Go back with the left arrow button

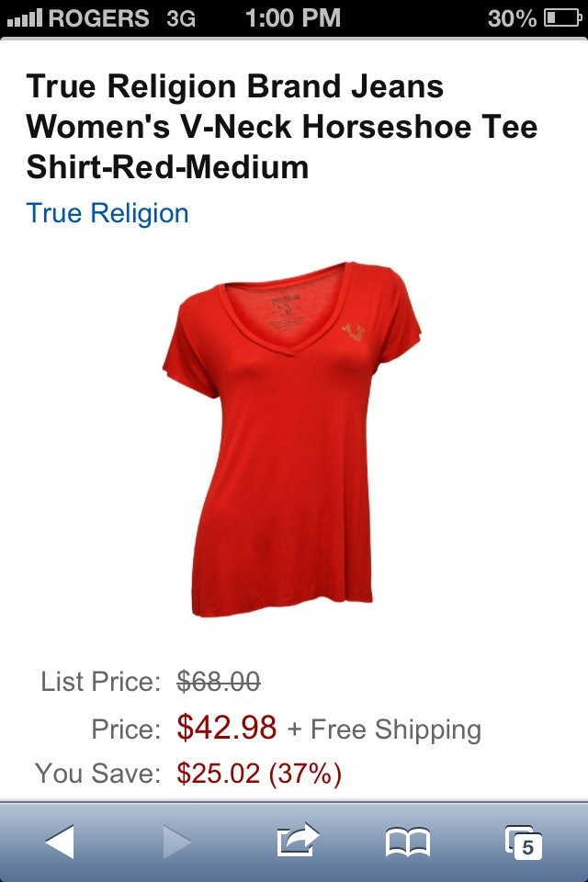pos(60,842)
